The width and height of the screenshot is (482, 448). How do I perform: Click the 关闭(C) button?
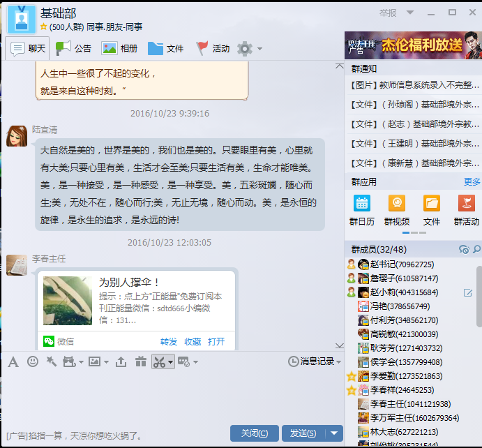[254, 433]
